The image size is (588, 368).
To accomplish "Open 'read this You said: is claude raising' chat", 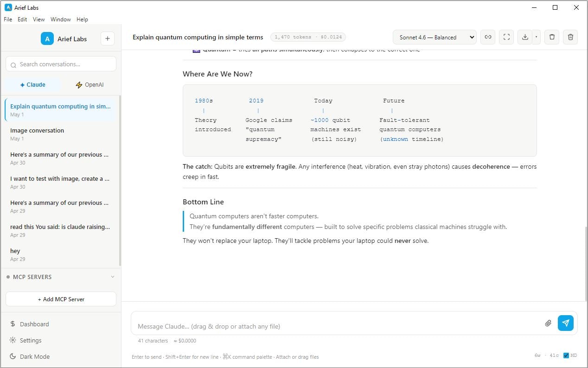I will pyautogui.click(x=60, y=230).
